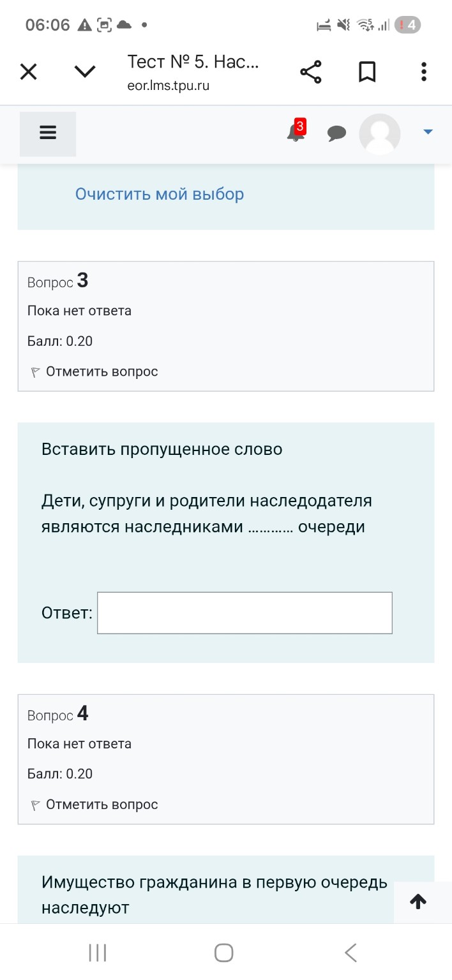Viewport: 452px width, 980px height.
Task: Bookmark the current page
Action: [367, 71]
